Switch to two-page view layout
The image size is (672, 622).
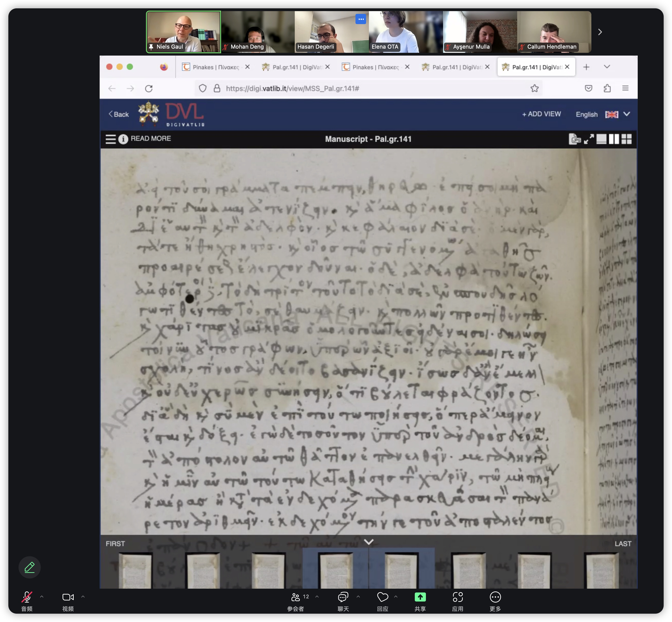pyautogui.click(x=614, y=139)
